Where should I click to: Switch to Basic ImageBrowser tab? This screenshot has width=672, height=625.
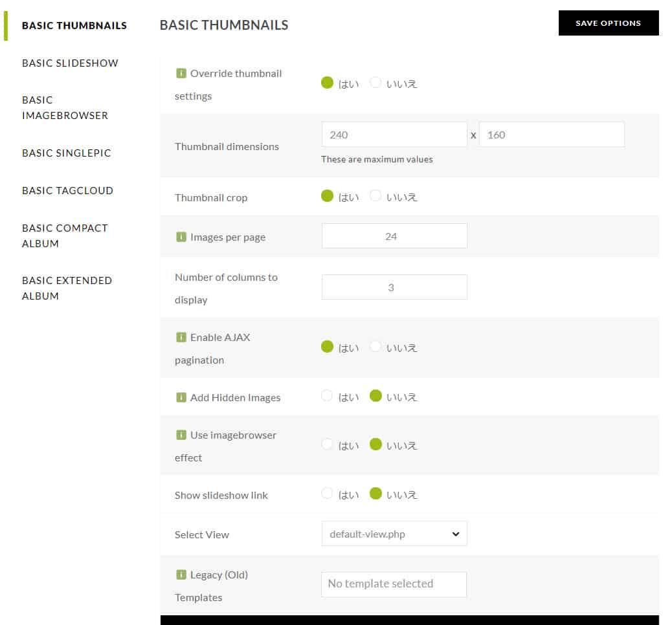65,108
